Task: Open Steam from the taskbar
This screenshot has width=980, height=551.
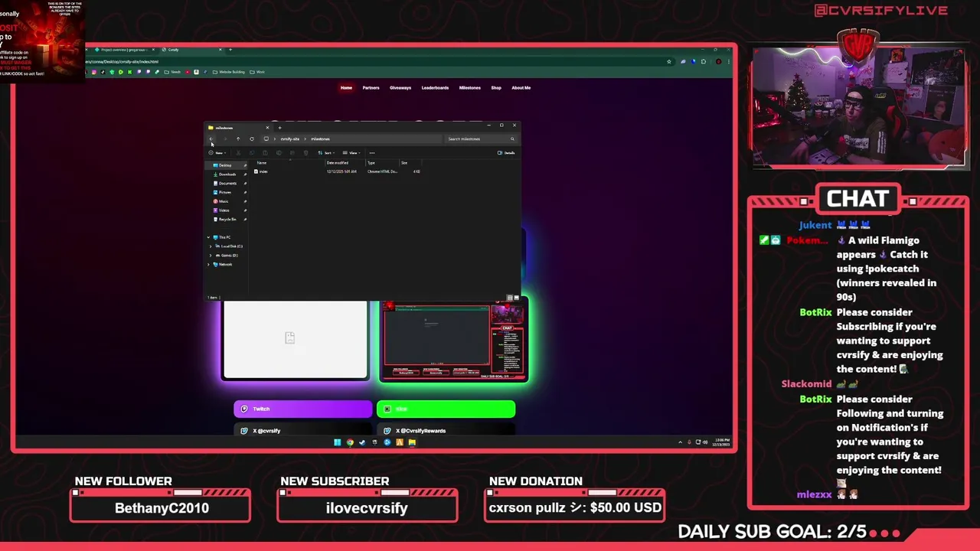Action: (362, 442)
